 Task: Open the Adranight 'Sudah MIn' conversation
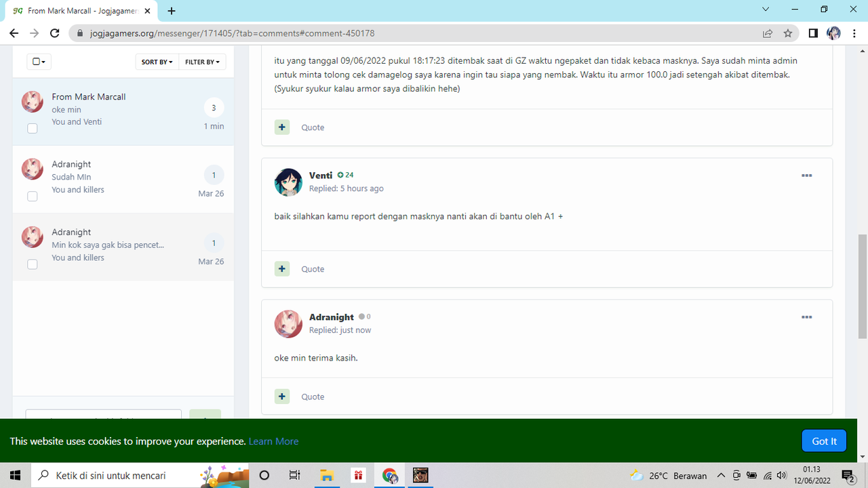pyautogui.click(x=123, y=180)
